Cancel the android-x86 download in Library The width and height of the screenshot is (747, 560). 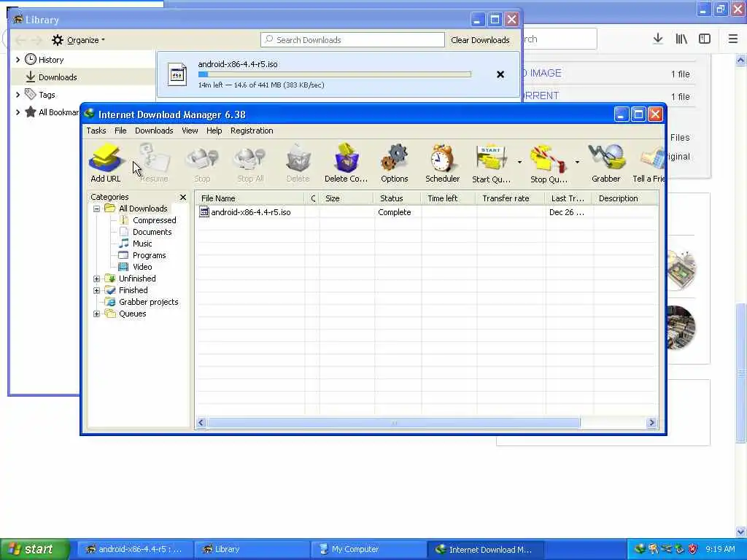[x=500, y=74]
